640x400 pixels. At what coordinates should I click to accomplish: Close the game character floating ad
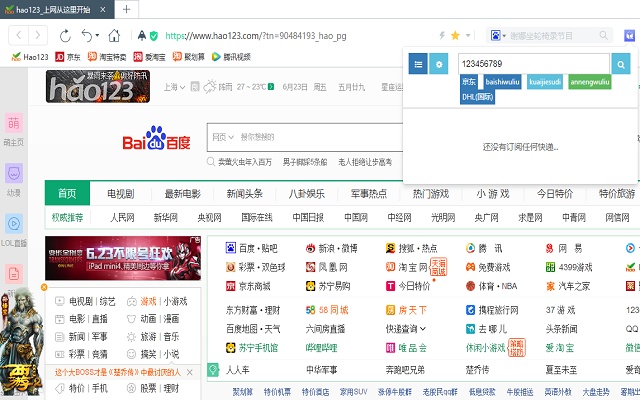[44, 287]
